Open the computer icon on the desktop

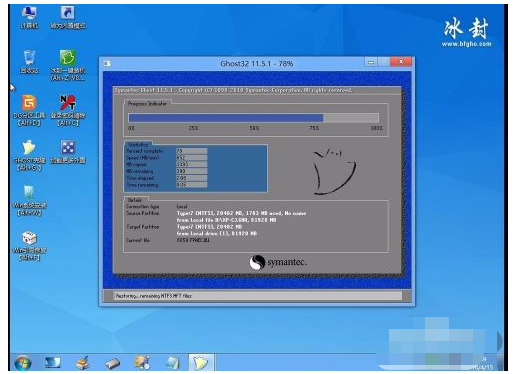29,16
